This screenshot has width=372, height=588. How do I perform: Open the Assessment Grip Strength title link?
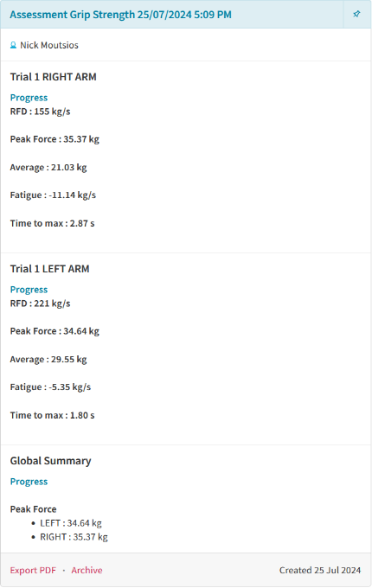point(120,15)
